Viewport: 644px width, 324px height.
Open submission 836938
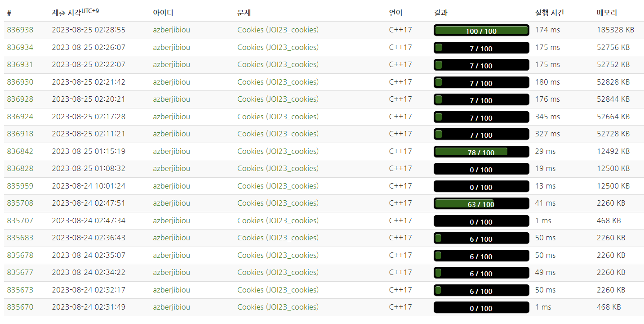coord(20,30)
